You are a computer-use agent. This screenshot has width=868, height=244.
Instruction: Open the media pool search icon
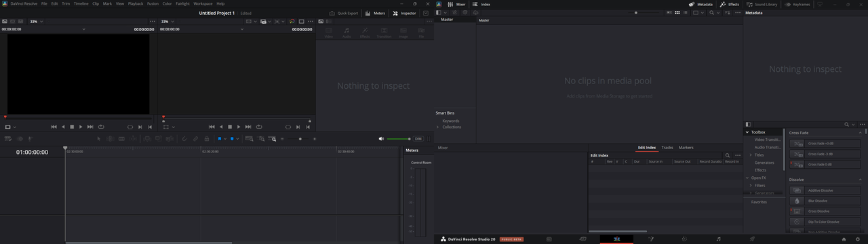tap(711, 12)
